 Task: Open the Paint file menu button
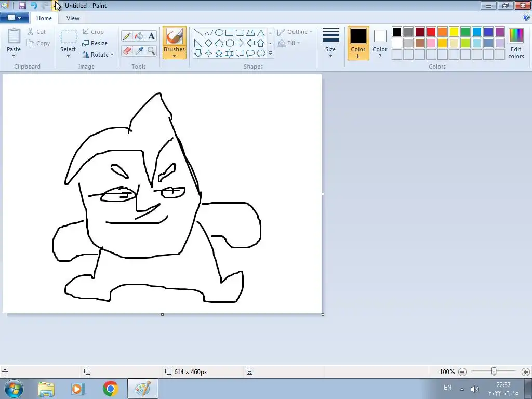tap(14, 18)
